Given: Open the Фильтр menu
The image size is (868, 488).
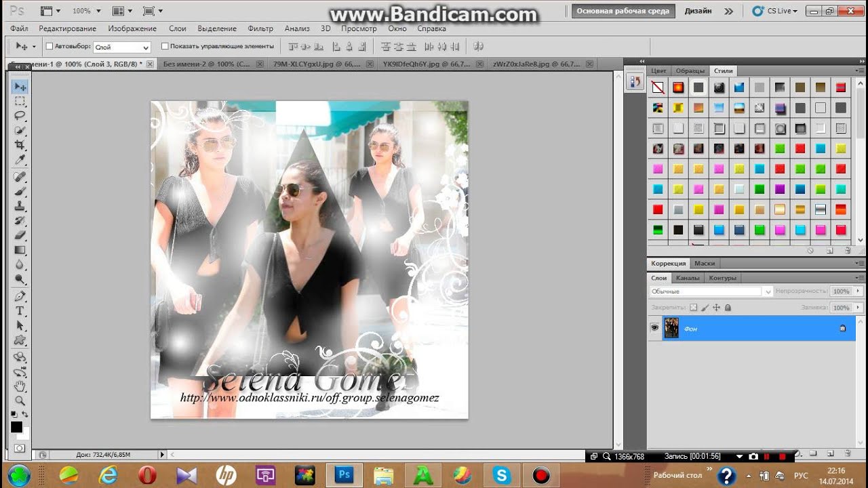Looking at the screenshot, I should coord(260,28).
